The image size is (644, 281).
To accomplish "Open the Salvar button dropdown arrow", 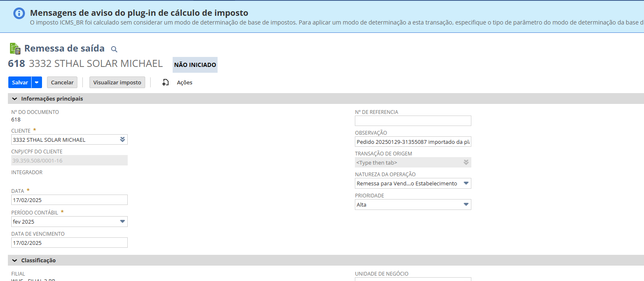I will coord(37,82).
